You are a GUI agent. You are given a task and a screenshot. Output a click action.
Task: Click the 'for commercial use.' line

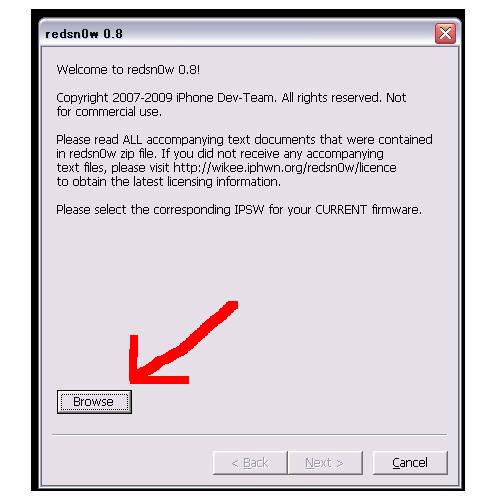coord(109,112)
